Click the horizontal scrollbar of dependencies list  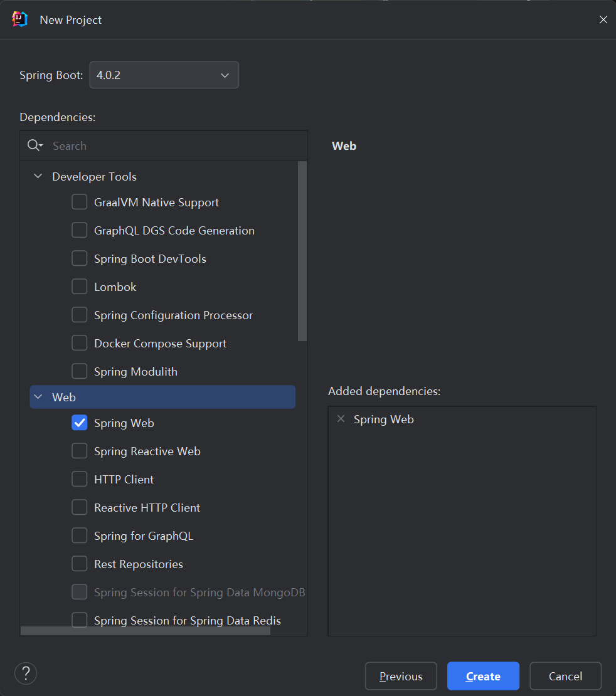coord(146,631)
